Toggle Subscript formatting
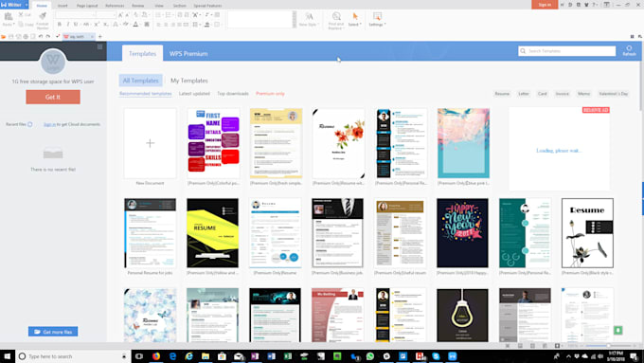 coord(105,25)
